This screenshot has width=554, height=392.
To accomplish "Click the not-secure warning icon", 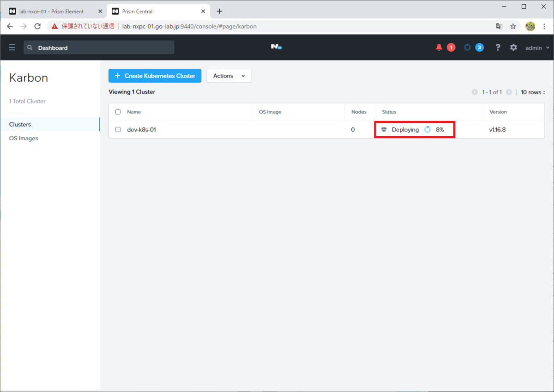I will click(x=54, y=26).
